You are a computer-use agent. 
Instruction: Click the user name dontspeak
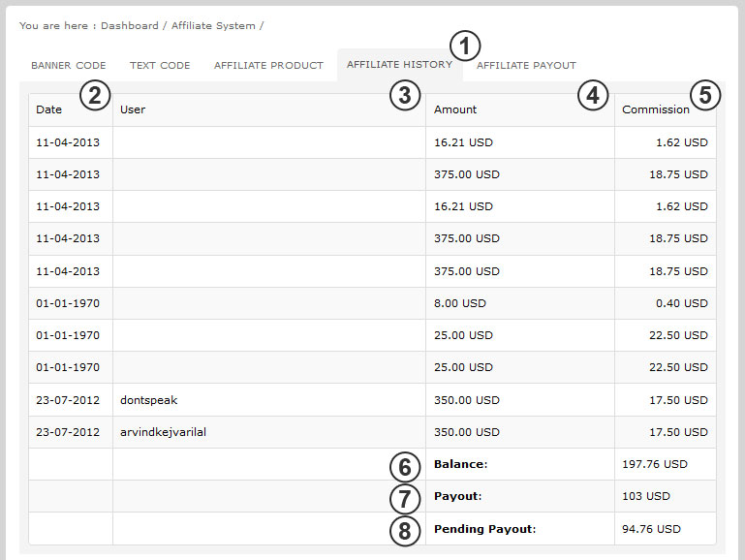[149, 400]
